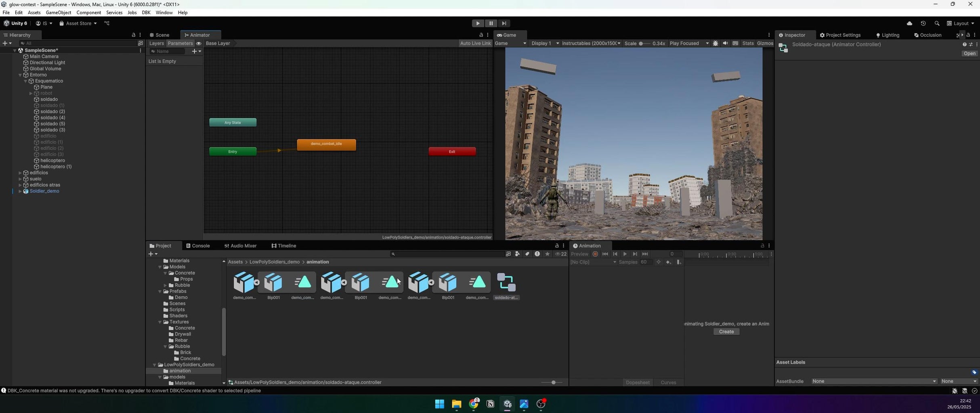The height and width of the screenshot is (413, 980).
Task: Toggle hidden packages eye icon showing 22
Action: 561,254
